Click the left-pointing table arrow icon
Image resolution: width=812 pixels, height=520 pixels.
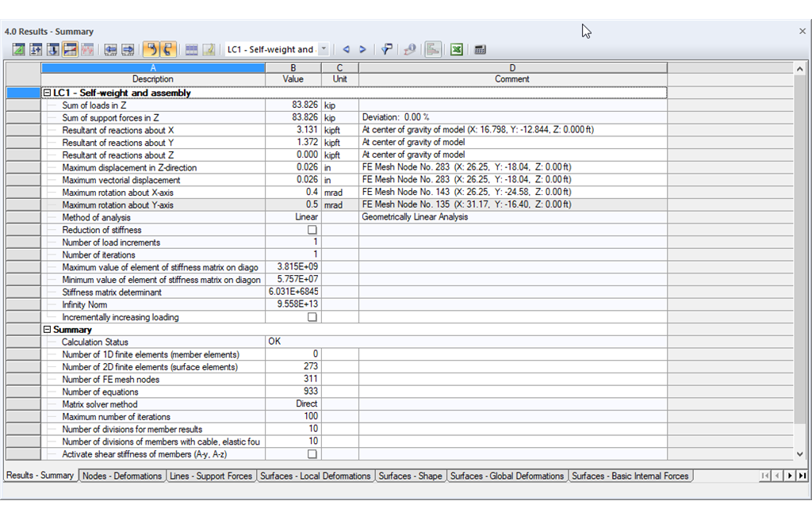tap(110, 50)
